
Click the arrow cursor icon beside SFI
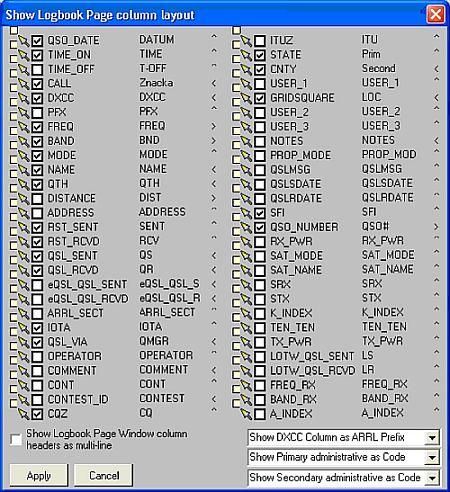pyautogui.click(x=246, y=213)
